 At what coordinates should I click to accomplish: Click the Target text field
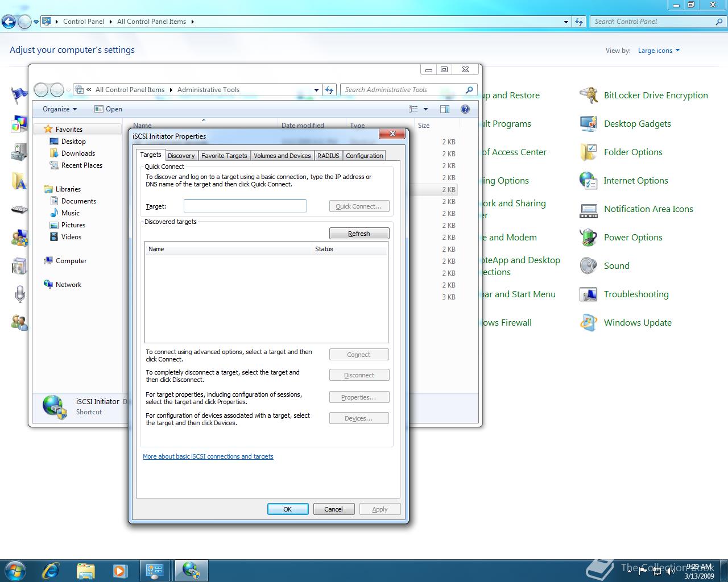(x=245, y=206)
